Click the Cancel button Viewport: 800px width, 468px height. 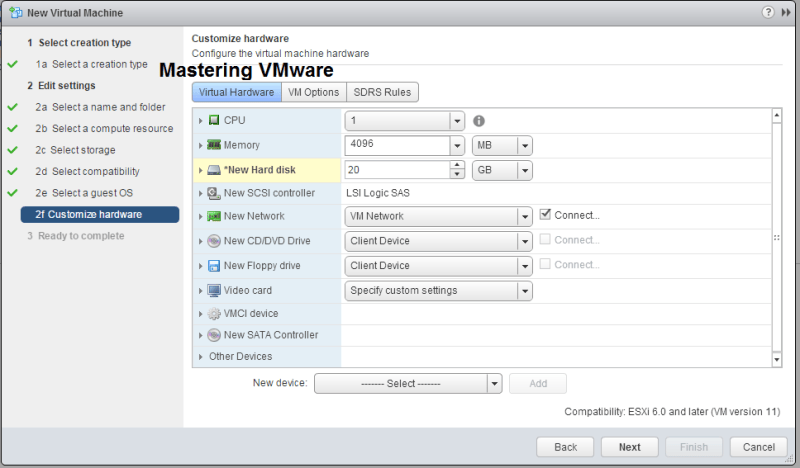(x=759, y=447)
